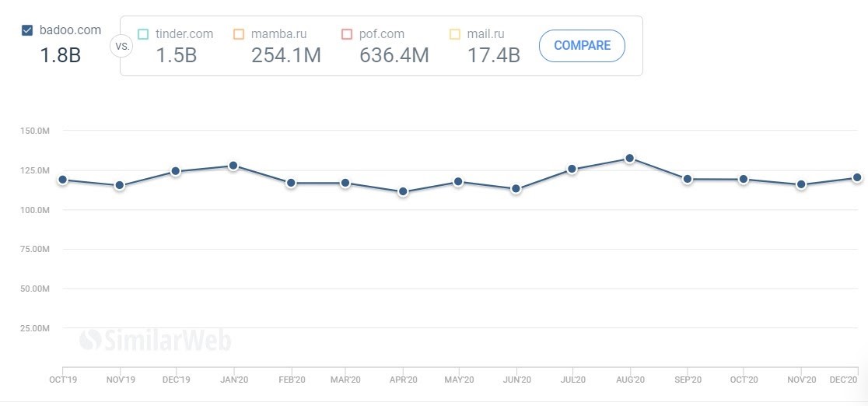Image resolution: width=868 pixels, height=406 pixels.
Task: Select the MAR'20 data point
Action: pyautogui.click(x=345, y=182)
